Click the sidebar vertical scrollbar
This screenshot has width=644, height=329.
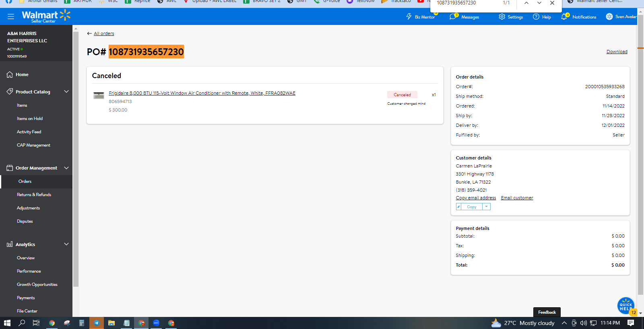tap(76, 159)
